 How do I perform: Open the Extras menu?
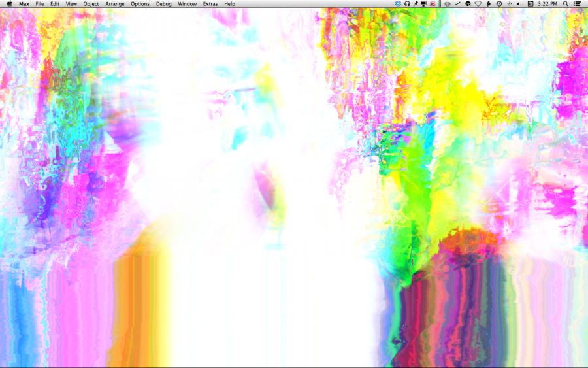(210, 4)
